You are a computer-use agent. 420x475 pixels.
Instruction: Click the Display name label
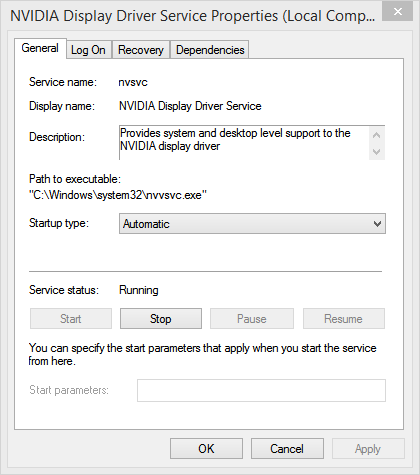tap(62, 106)
